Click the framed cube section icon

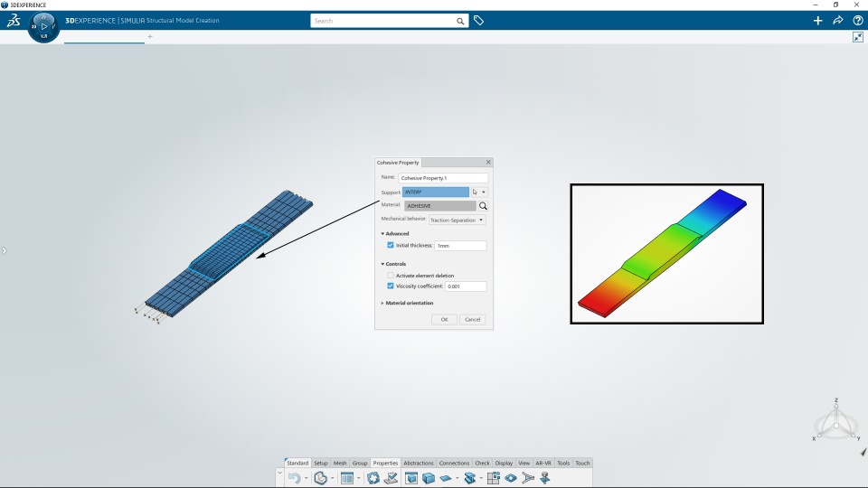pos(411,478)
